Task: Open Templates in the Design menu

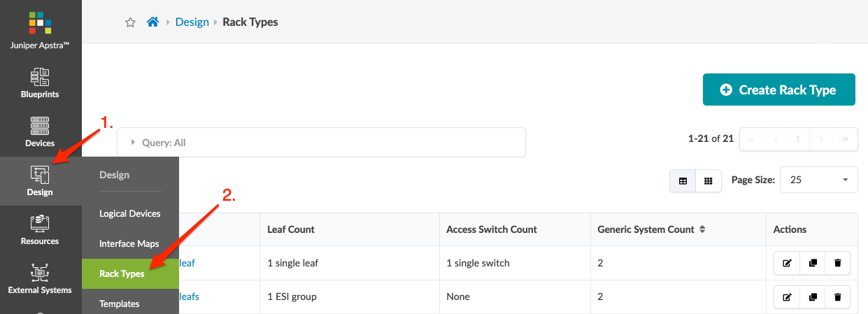Action: [x=120, y=304]
